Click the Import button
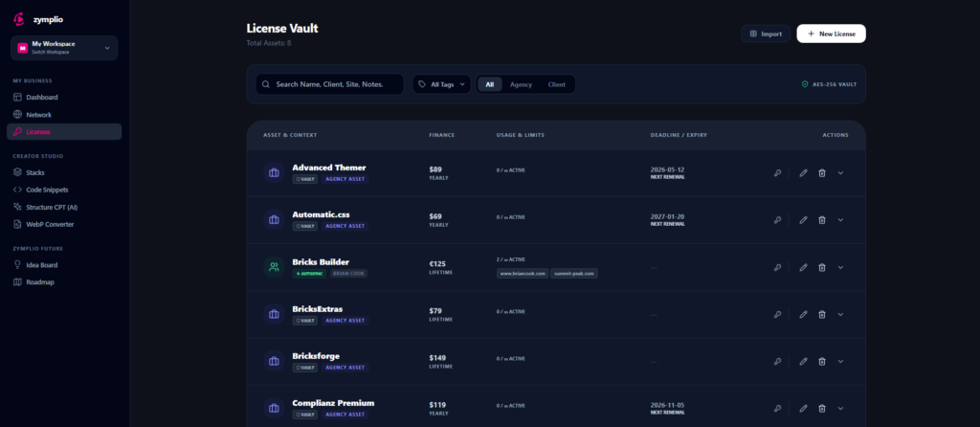 pos(765,34)
